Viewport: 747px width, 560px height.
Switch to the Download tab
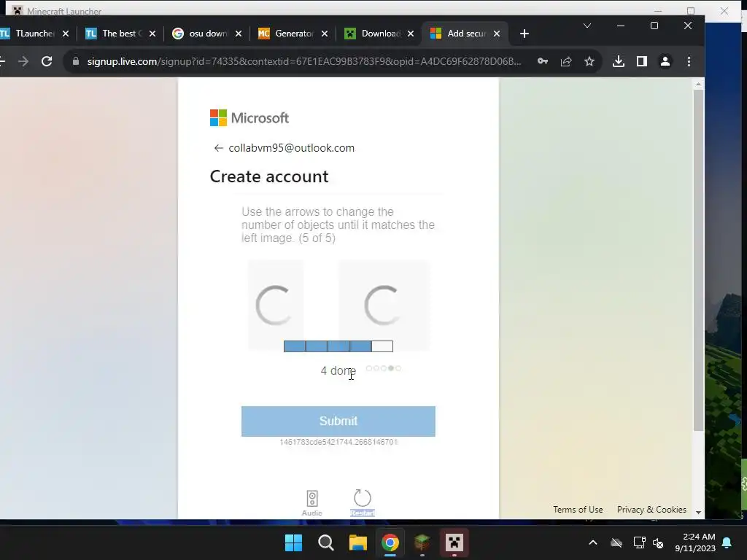pyautogui.click(x=379, y=34)
